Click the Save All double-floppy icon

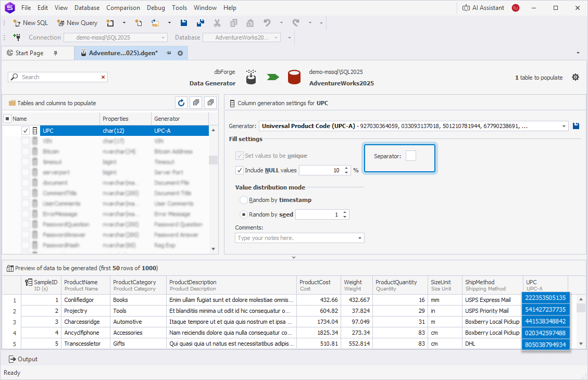(x=200, y=23)
